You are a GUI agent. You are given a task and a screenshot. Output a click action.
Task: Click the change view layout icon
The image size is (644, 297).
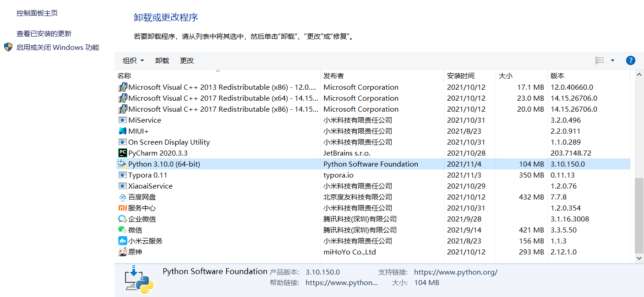coord(600,60)
